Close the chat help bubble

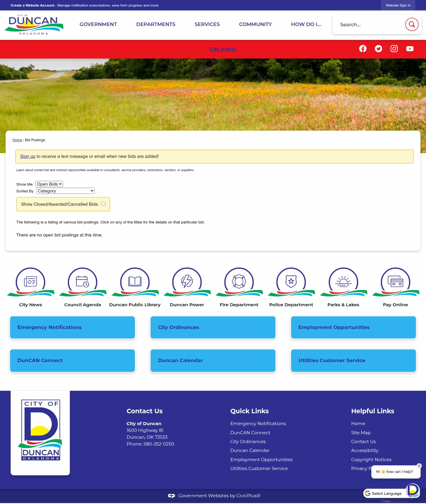419,466
